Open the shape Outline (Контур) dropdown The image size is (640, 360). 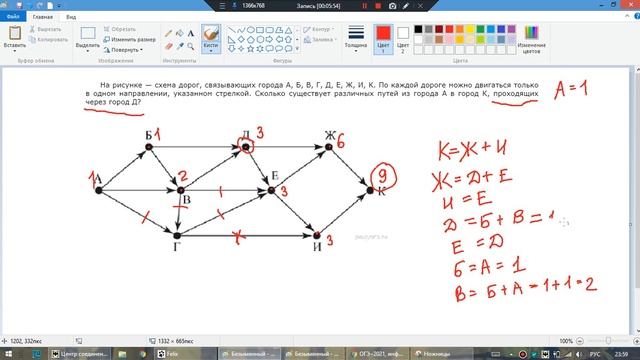pos(319,29)
